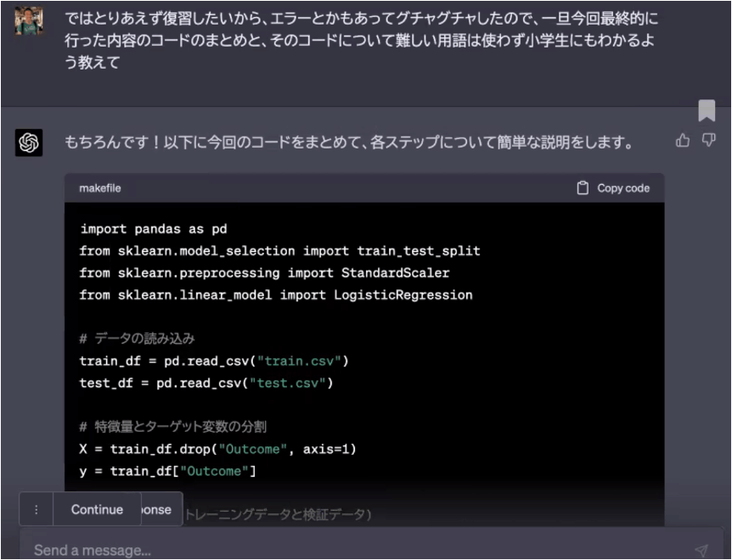This screenshot has width=732, height=560.
Task: Open the three-dot options menu beside Continue
Action: [36, 509]
